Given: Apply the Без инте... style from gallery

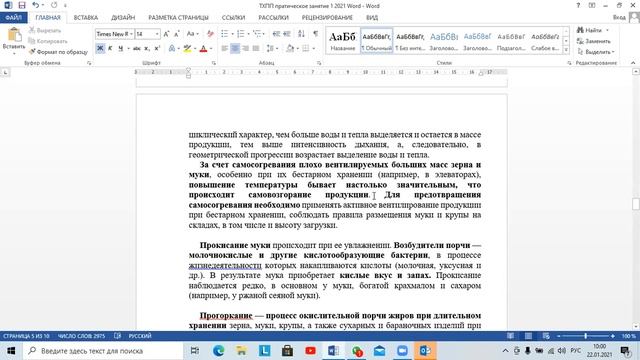Looking at the screenshot, I should point(410,40).
